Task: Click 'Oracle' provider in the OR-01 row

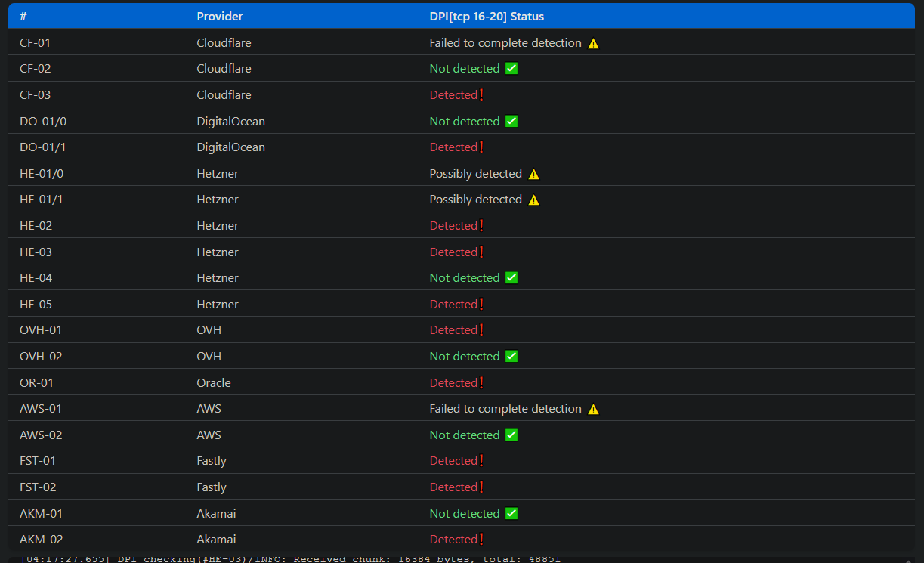Action: point(214,382)
